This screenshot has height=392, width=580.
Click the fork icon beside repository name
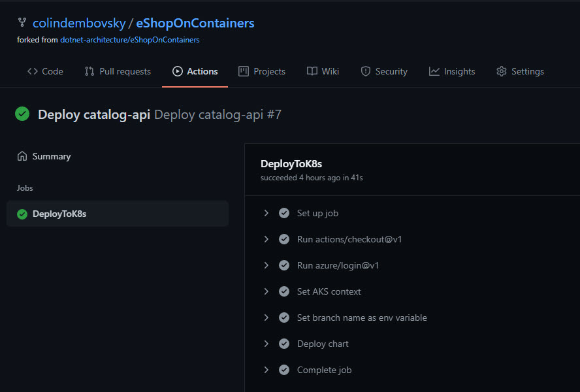[x=22, y=23]
